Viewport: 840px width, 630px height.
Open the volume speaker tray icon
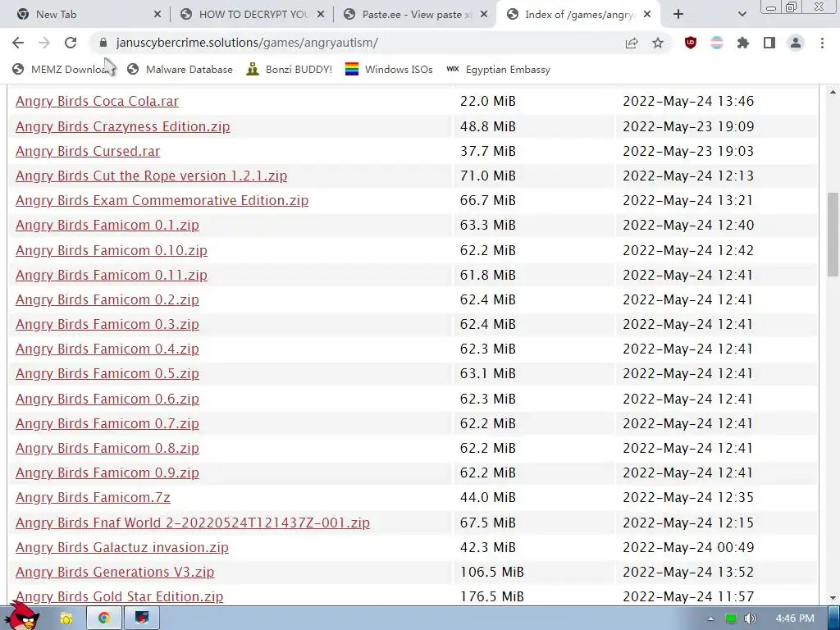click(x=750, y=619)
